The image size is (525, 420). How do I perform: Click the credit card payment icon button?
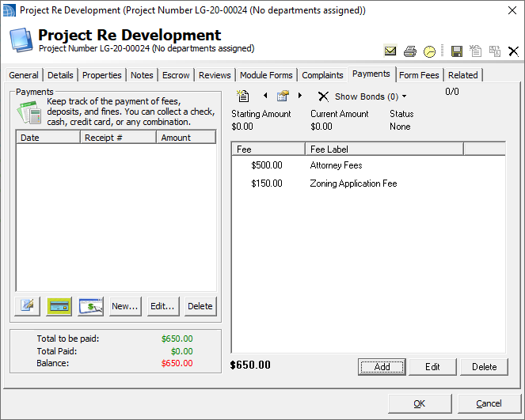coord(59,306)
